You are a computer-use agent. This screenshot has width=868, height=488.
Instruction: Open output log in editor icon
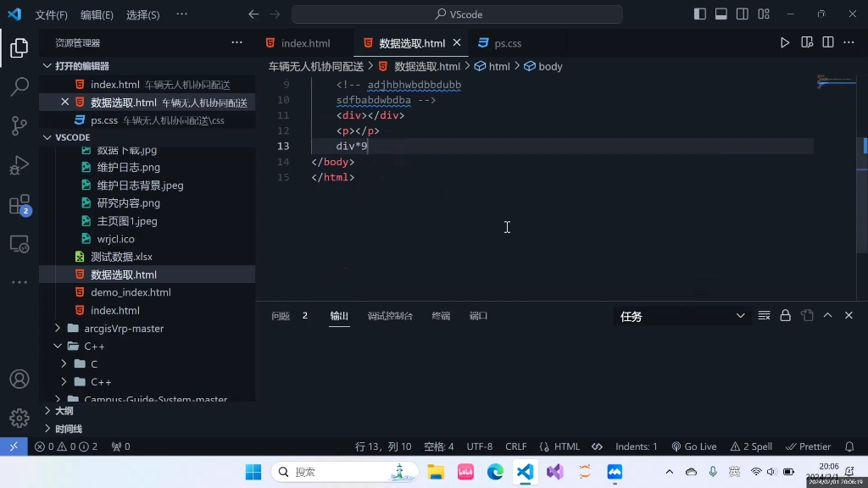(x=807, y=315)
